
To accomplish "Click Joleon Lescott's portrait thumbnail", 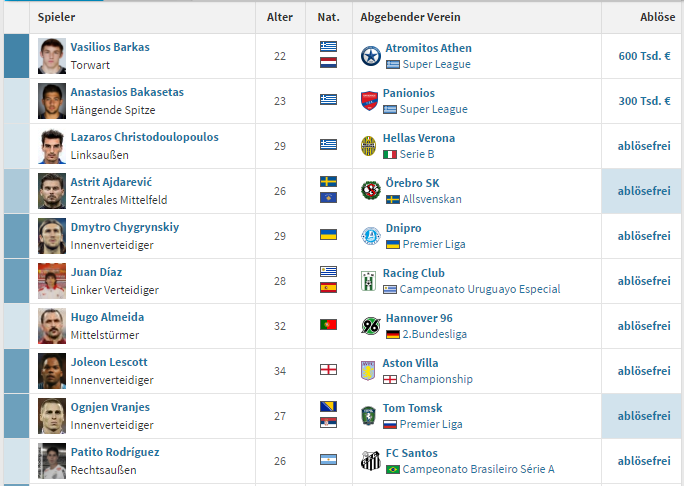I will (52, 371).
